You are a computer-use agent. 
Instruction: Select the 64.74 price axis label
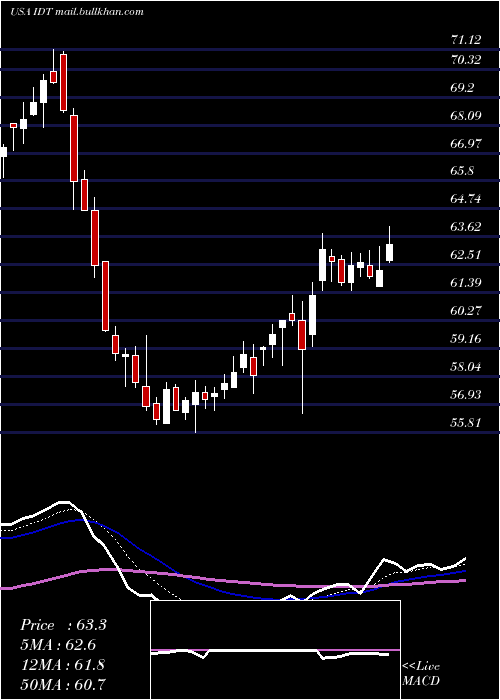point(466,199)
